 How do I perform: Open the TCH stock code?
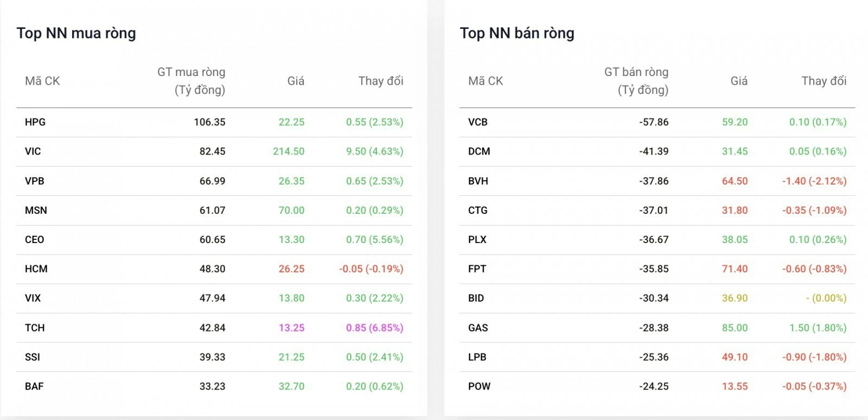pos(35,328)
